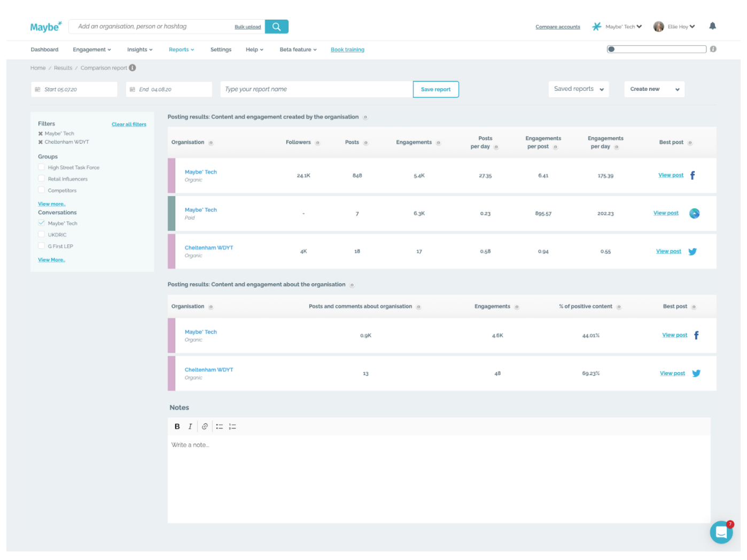The image size is (747, 560).
Task: Expand the Reports menu
Action: (x=182, y=50)
